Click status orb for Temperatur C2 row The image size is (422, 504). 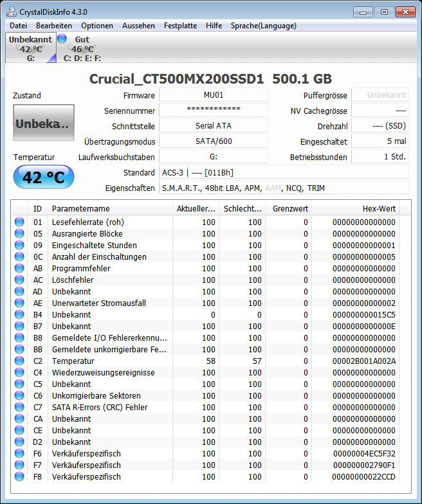pyautogui.click(x=19, y=361)
